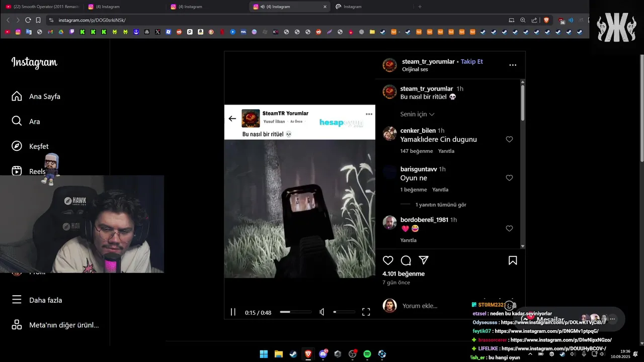Reload the page
Image resolution: width=644 pixels, height=362 pixels.
28,20
